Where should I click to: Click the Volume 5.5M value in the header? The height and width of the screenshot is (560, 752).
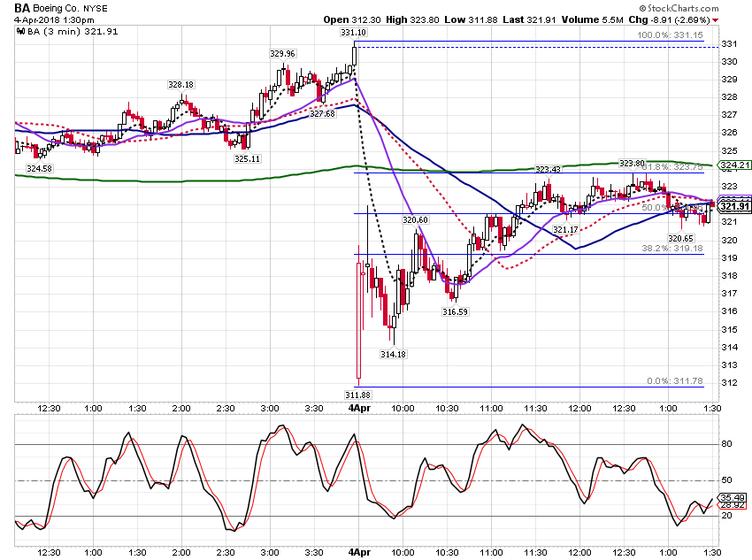592,19
